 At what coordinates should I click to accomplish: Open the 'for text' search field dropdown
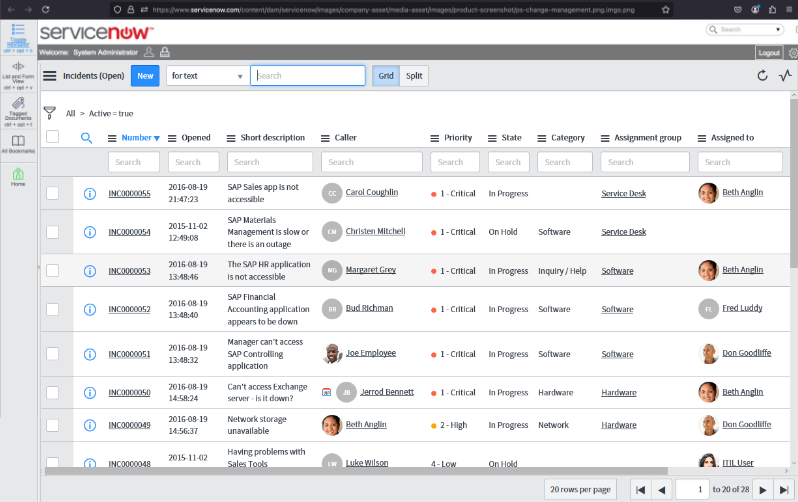click(x=207, y=76)
